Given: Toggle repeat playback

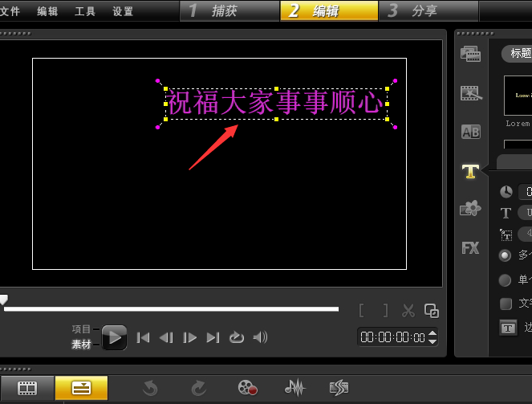Looking at the screenshot, I should tap(237, 337).
